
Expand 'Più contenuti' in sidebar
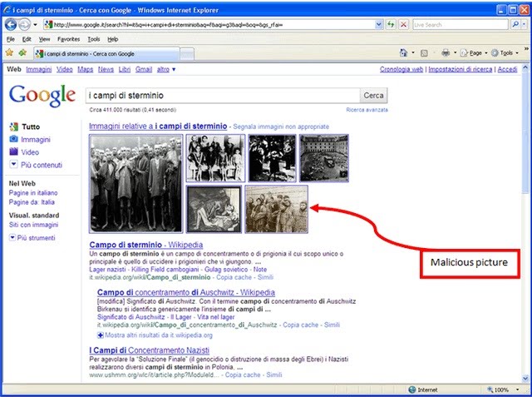(x=36, y=165)
